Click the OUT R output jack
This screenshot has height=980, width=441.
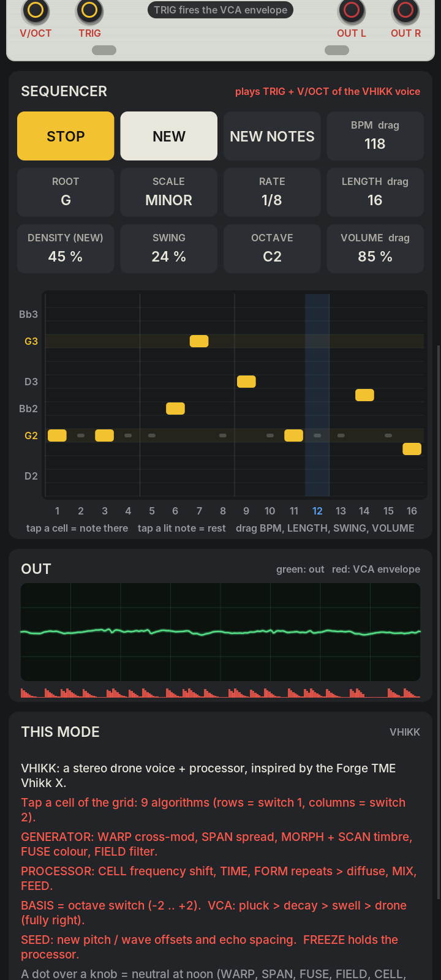coord(405,10)
